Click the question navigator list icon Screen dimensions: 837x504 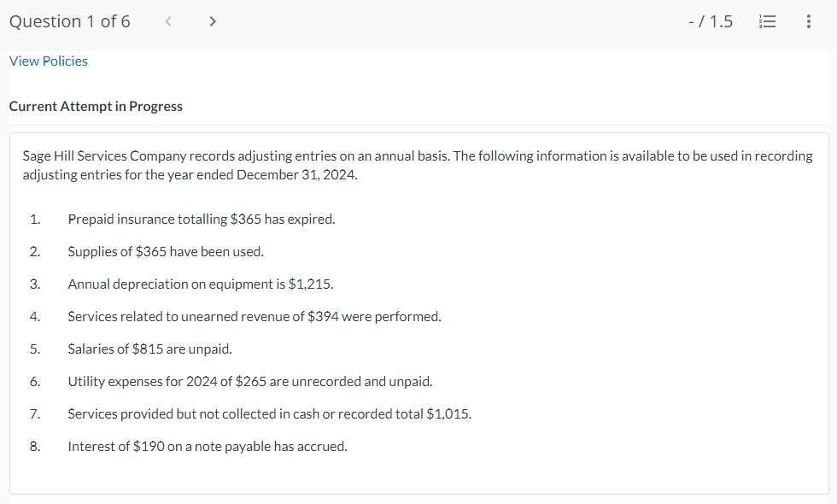click(x=767, y=21)
